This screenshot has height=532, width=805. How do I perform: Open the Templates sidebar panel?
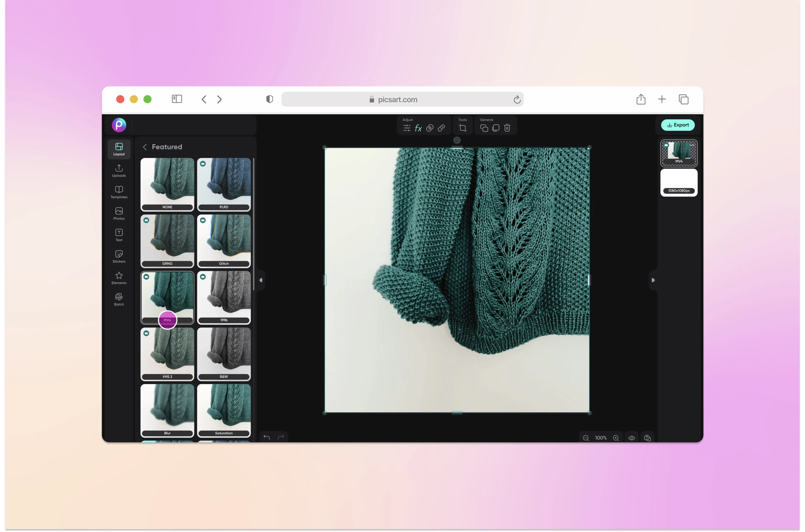(119, 192)
